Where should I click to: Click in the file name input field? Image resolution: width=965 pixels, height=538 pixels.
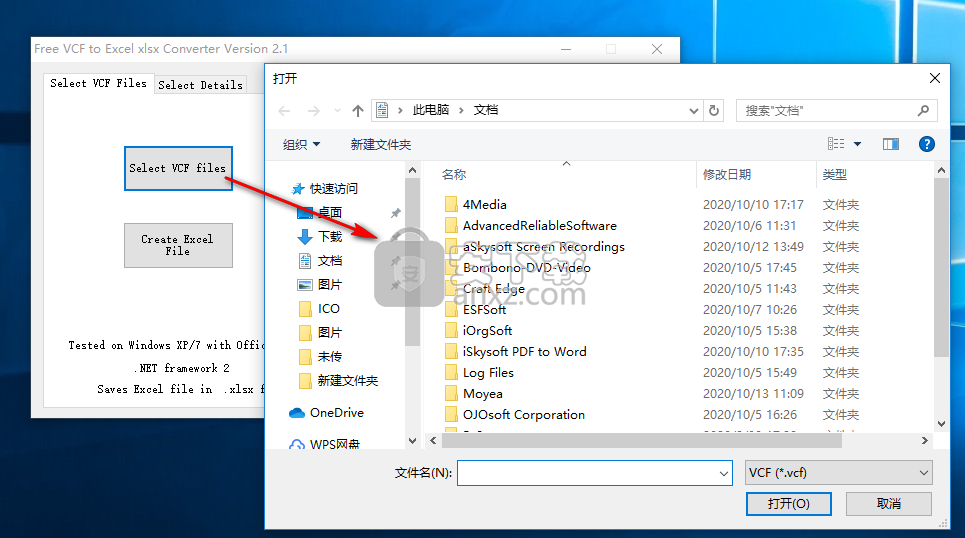(588, 473)
